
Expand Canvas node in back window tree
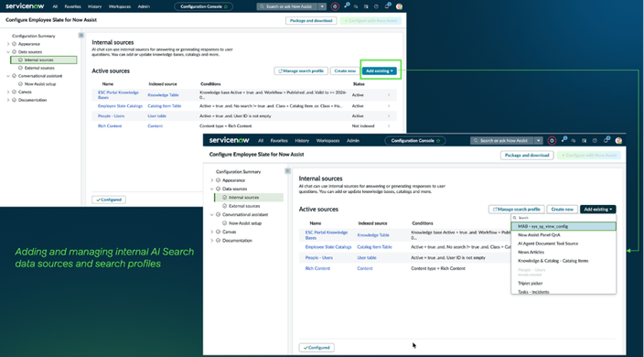tap(8, 92)
